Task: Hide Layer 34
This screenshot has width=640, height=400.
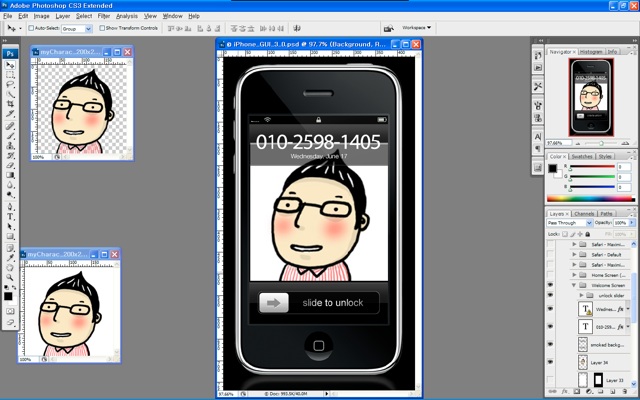Action: [550, 362]
